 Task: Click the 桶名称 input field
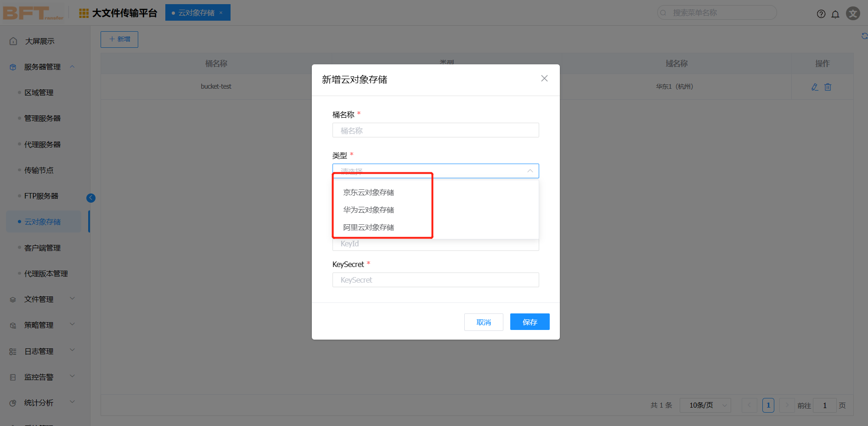pyautogui.click(x=435, y=131)
